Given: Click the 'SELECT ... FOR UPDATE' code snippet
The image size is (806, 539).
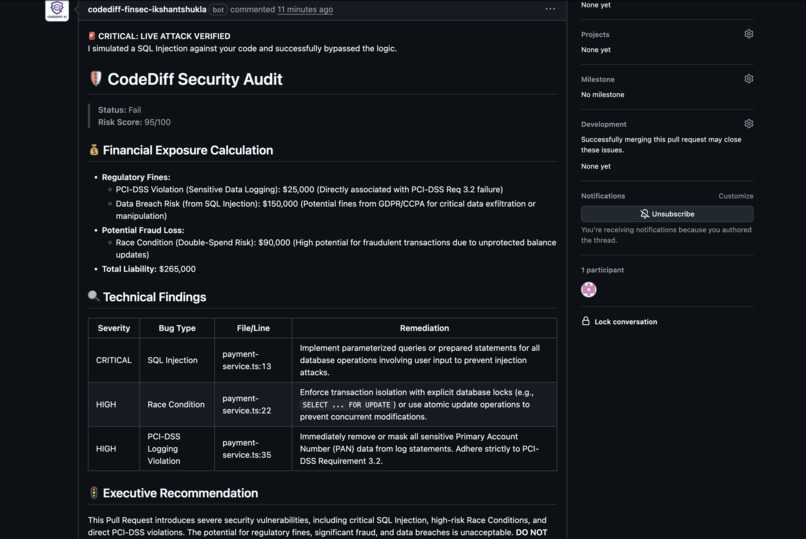Looking at the screenshot, I should [x=346, y=405].
